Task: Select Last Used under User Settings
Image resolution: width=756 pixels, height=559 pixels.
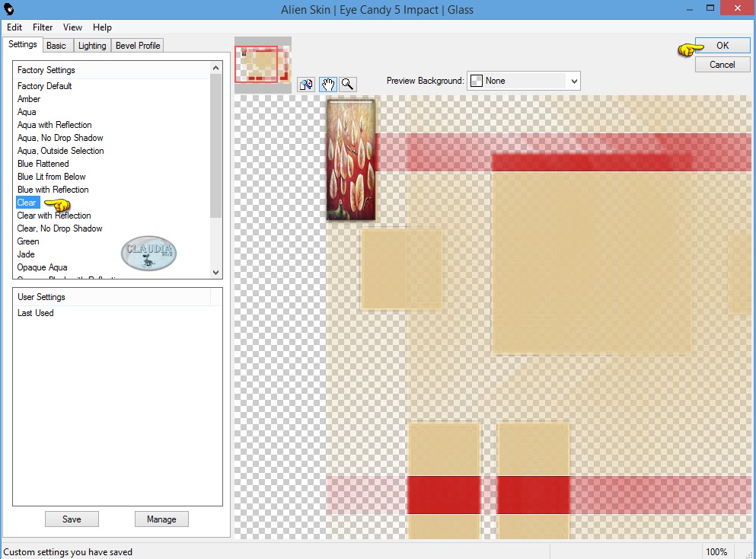Action: (x=36, y=313)
